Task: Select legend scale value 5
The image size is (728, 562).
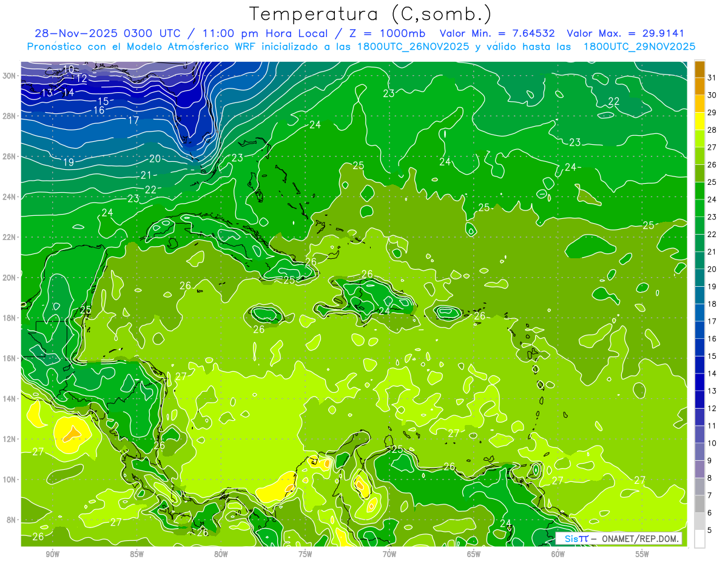Action: pos(710,530)
